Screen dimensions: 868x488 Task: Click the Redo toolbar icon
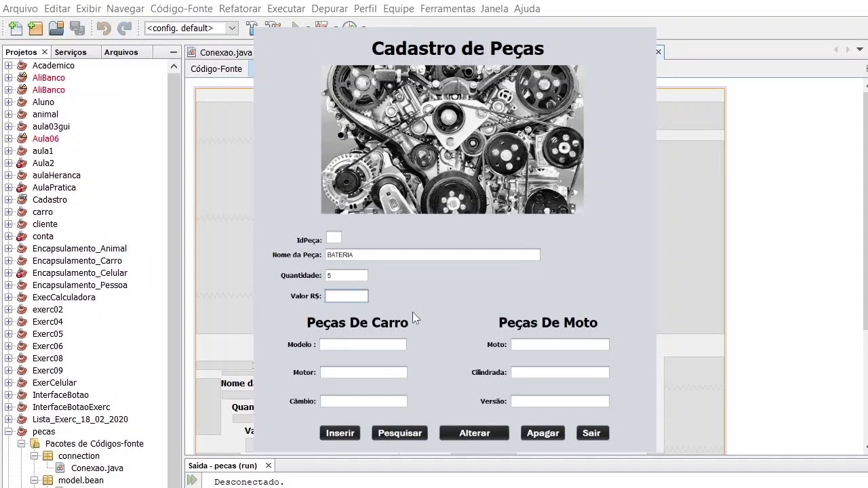pos(125,28)
